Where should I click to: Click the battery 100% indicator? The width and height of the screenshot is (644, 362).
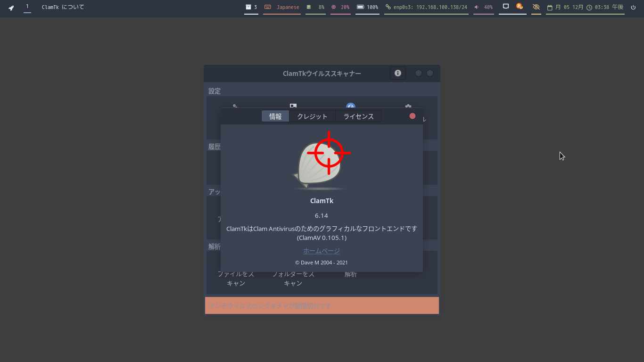(367, 7)
